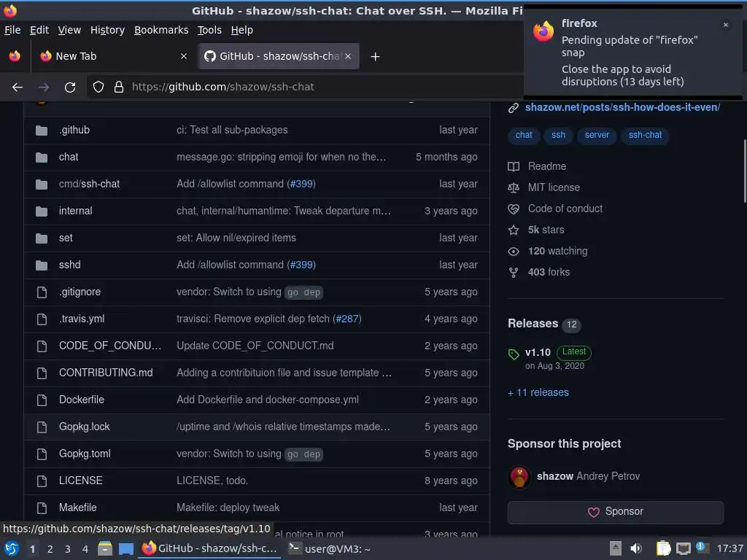Open the + 11 releases link
Viewport: 747px width, 560px height.
(x=538, y=393)
